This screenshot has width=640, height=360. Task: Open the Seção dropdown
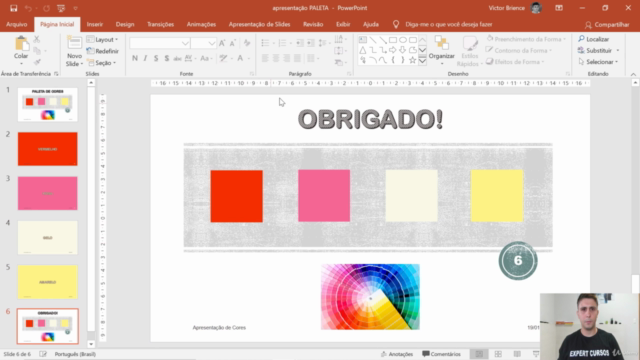[x=102, y=63]
